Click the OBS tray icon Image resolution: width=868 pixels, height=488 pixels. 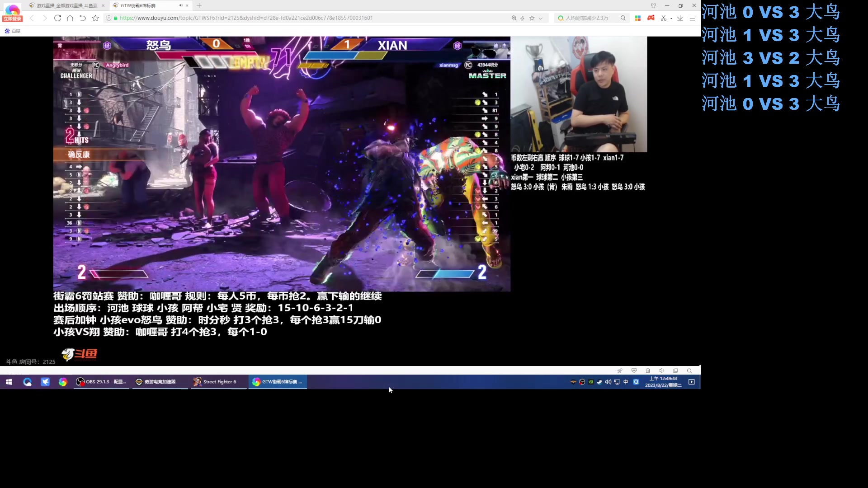[582, 382]
